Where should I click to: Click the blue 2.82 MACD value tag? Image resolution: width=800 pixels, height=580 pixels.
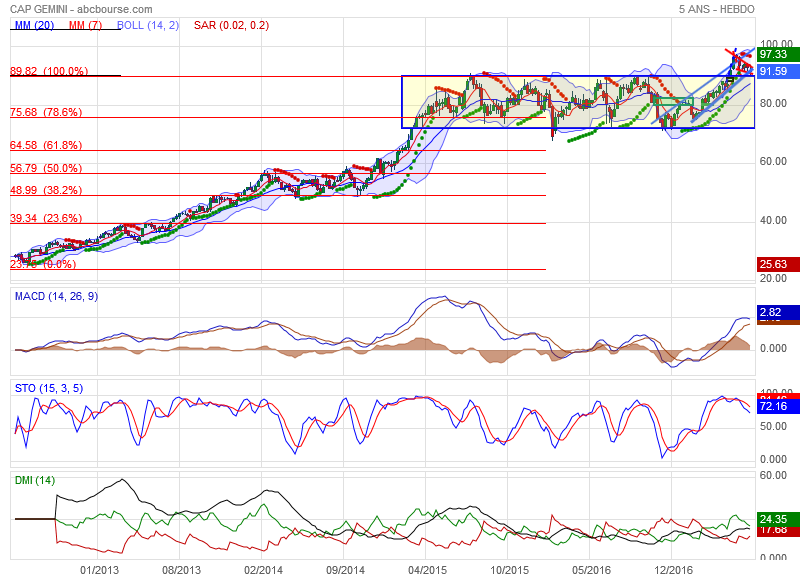pos(778,312)
